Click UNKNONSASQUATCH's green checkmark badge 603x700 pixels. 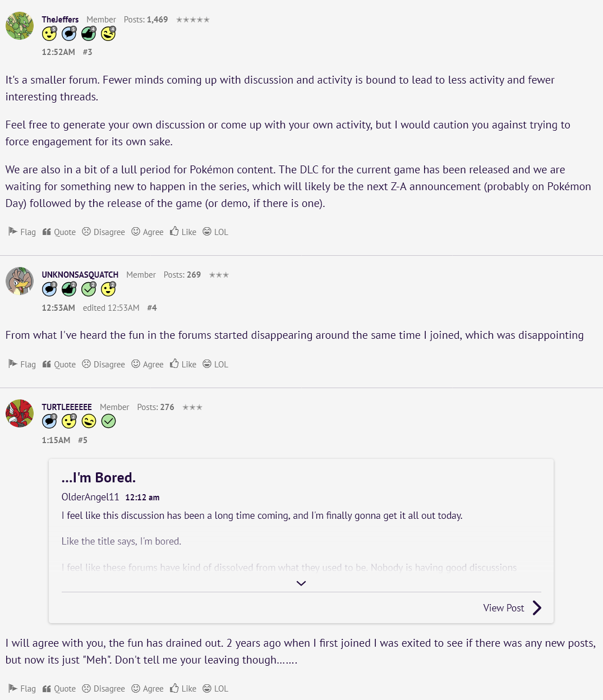89,289
